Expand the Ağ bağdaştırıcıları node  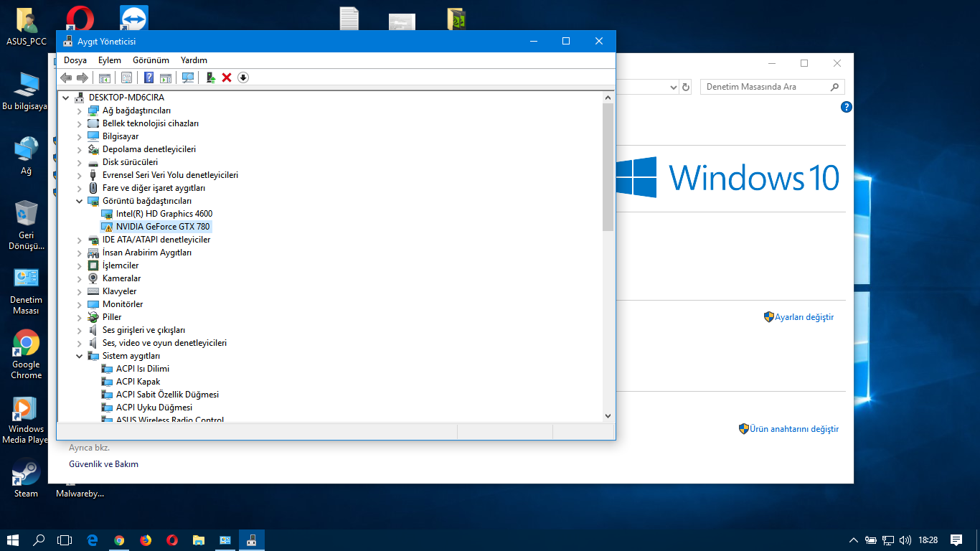pyautogui.click(x=79, y=110)
